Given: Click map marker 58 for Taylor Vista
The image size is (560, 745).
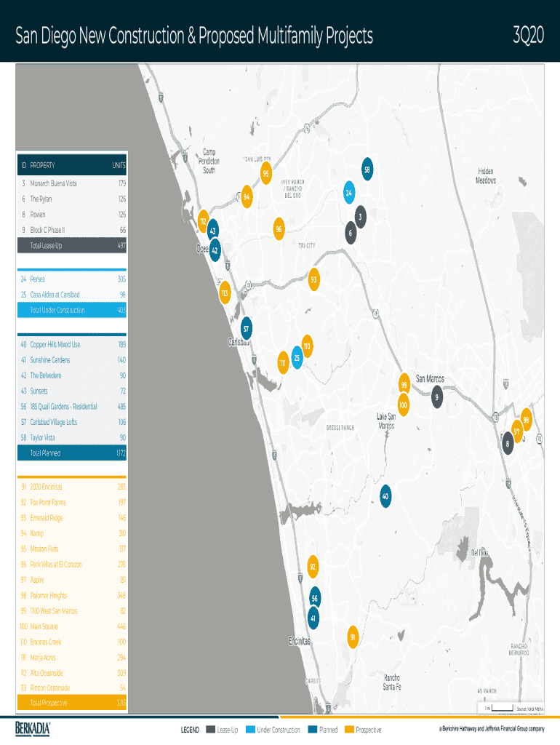Looking at the screenshot, I should (x=368, y=169).
